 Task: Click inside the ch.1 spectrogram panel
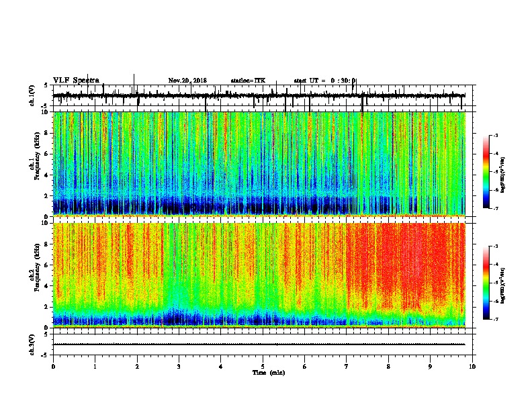tap(259, 164)
